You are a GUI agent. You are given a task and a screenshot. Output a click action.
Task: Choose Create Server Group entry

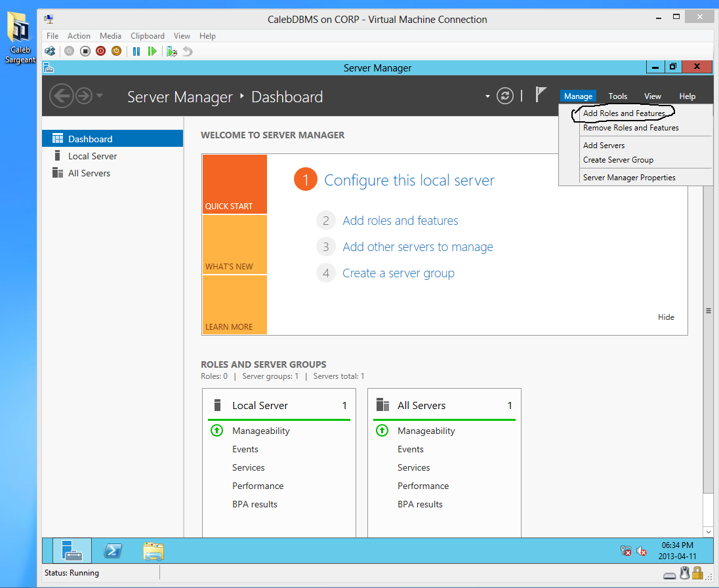tap(618, 160)
